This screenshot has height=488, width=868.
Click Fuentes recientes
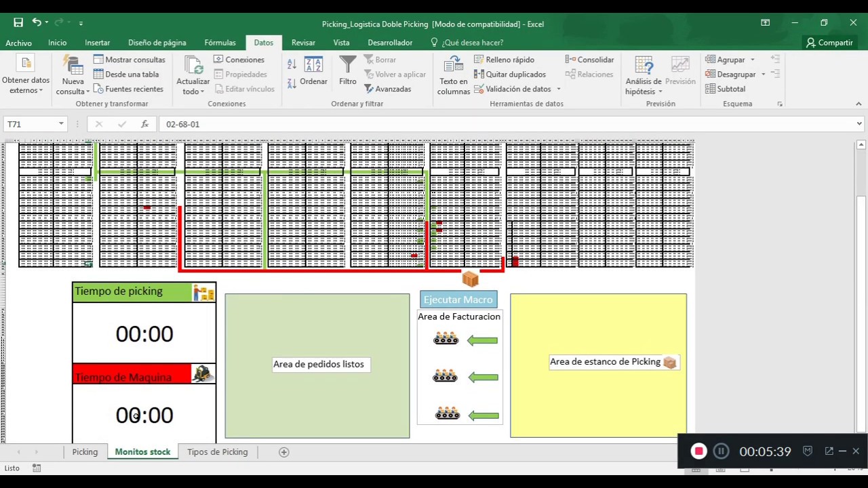tap(128, 89)
